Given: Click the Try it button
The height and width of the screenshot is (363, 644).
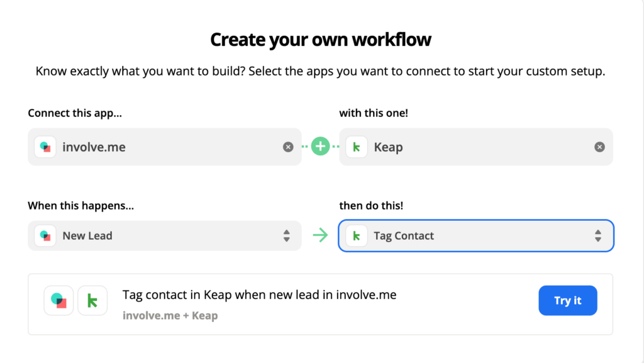Looking at the screenshot, I should 568,301.
